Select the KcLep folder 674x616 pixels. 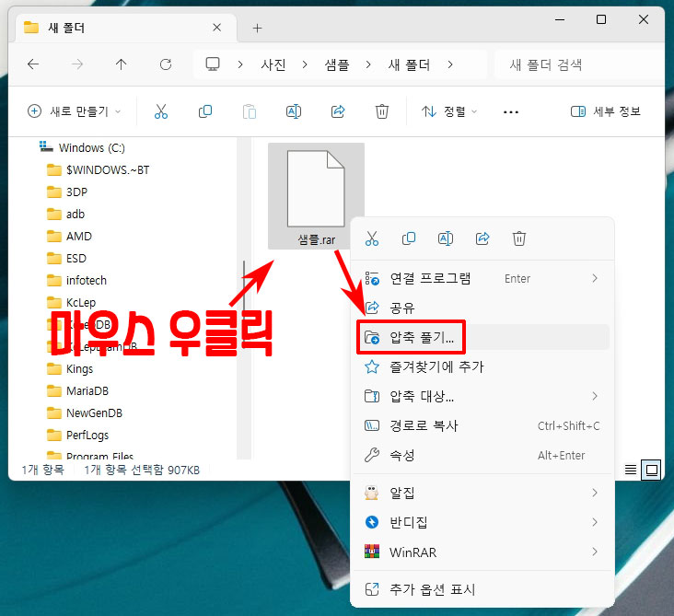pos(71,303)
